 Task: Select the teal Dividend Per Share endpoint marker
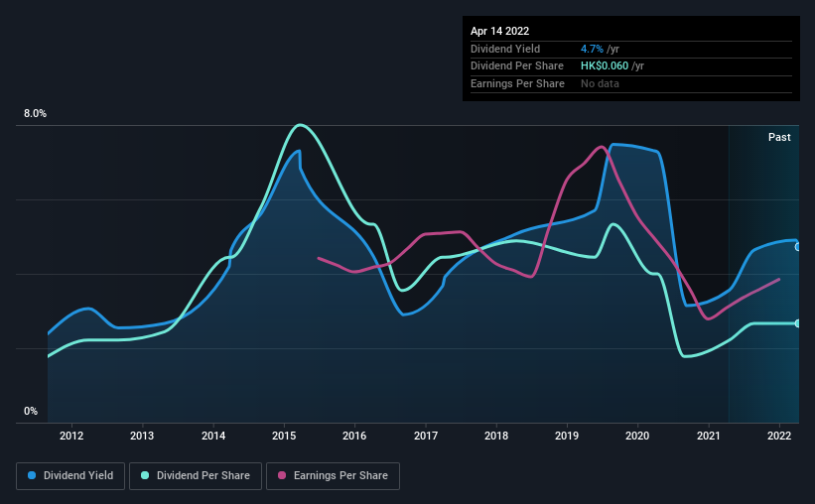(x=798, y=323)
